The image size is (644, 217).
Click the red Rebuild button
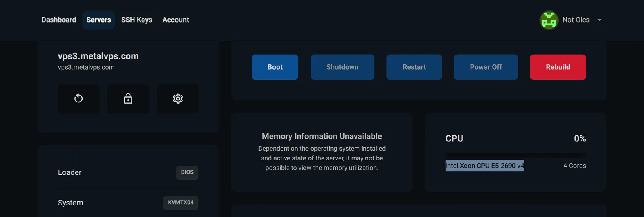click(558, 67)
